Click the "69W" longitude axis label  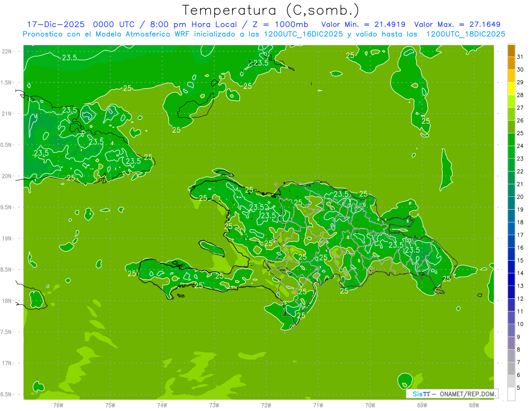tap(422, 405)
